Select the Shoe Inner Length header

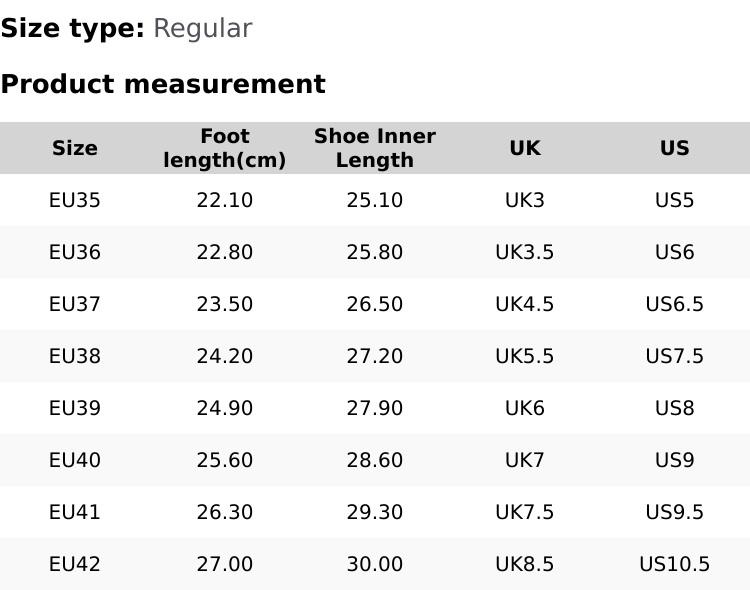pyautogui.click(x=375, y=148)
